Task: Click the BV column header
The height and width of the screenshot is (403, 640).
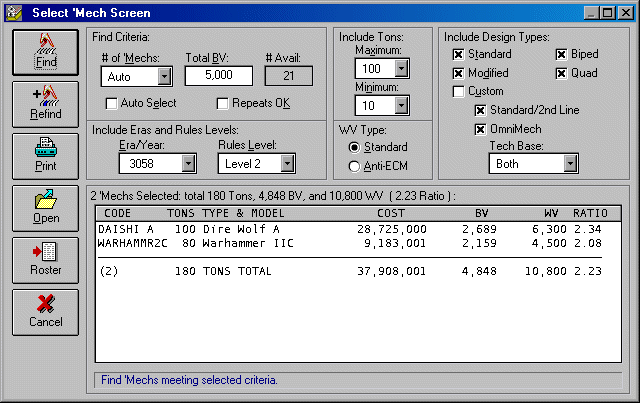Action: (482, 213)
